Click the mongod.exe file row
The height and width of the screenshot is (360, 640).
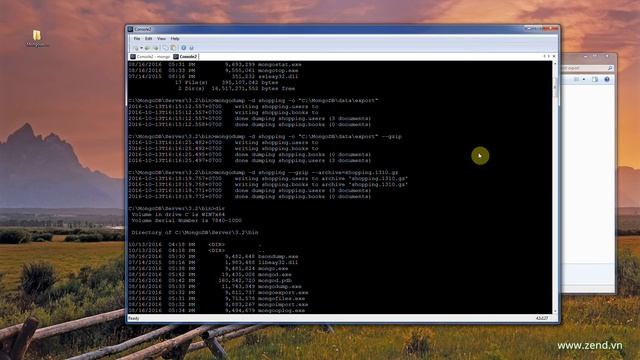point(210,274)
